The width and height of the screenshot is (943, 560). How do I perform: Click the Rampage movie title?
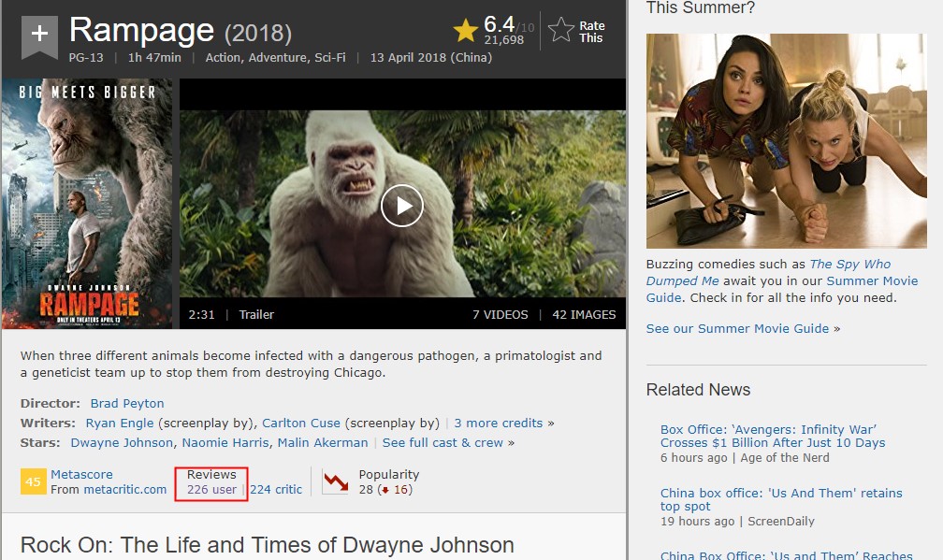(x=142, y=30)
